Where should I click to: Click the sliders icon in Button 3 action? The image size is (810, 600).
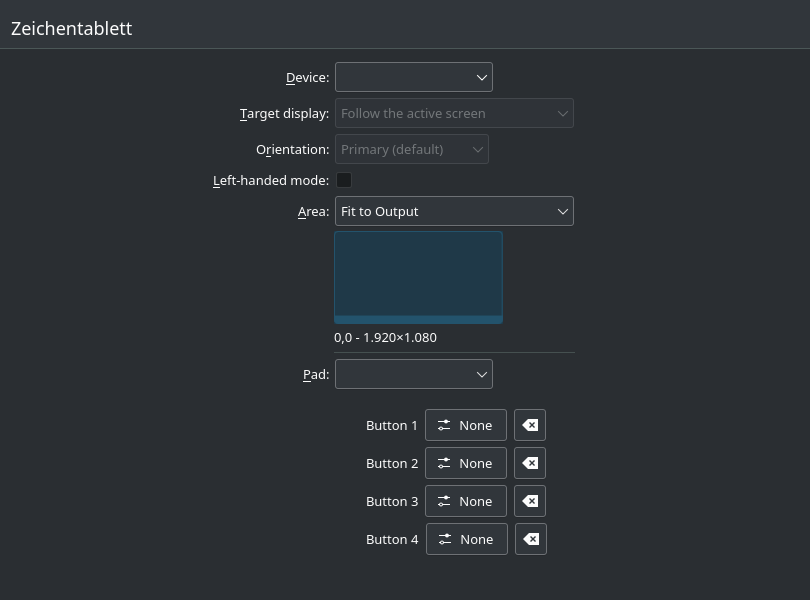click(x=444, y=501)
